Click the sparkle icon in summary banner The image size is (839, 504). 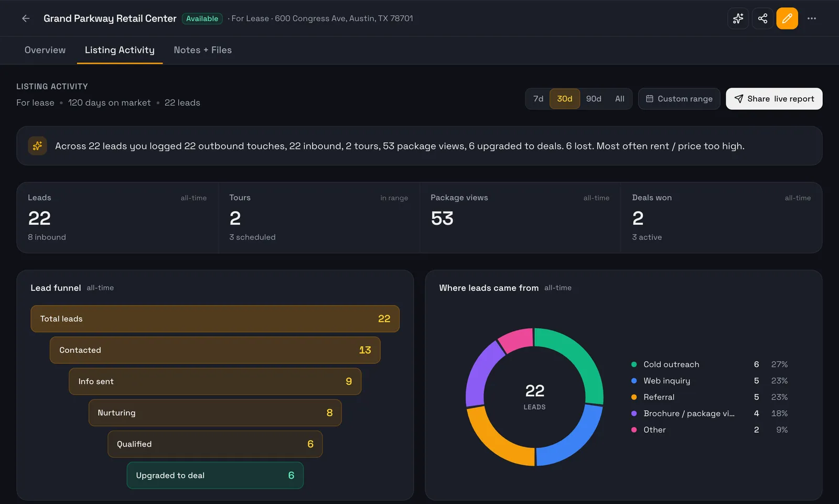[38, 146]
